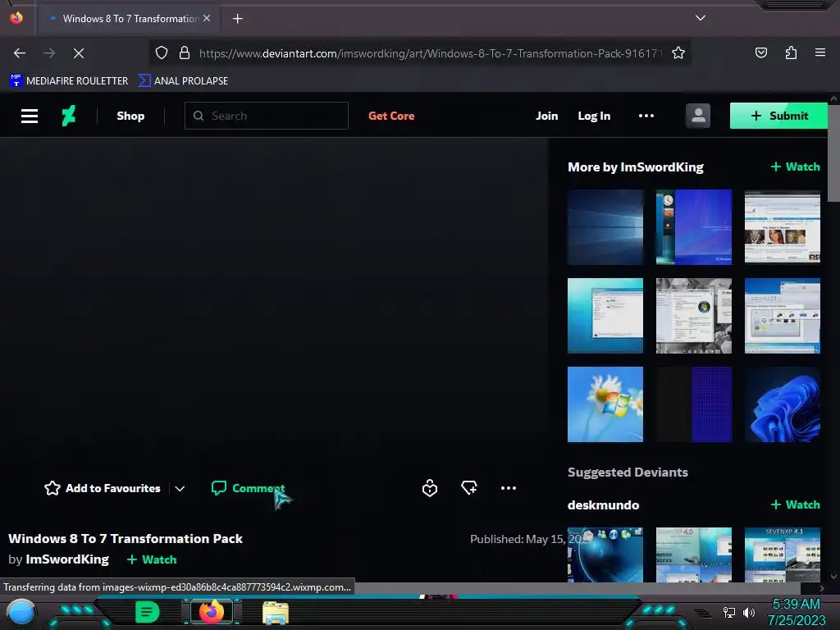Open the taskbar clock showing 5:39 AM
This screenshot has width=840, height=630.
click(x=797, y=612)
